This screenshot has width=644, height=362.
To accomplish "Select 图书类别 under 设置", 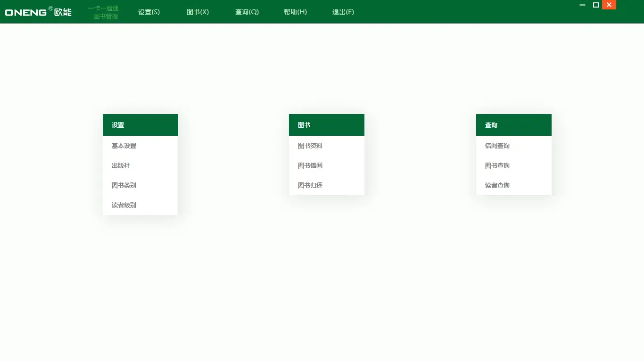I will 124,185.
